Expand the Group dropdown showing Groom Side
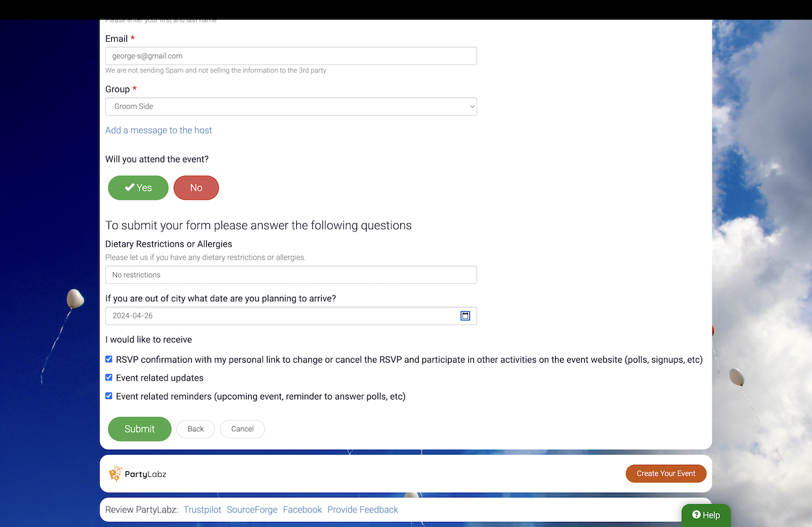The image size is (812, 527). pyautogui.click(x=291, y=107)
